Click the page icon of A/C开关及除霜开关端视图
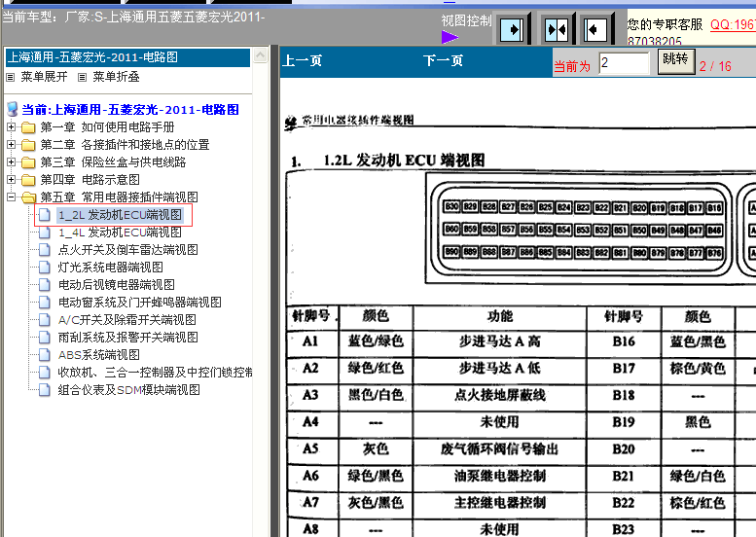 pos(45,320)
